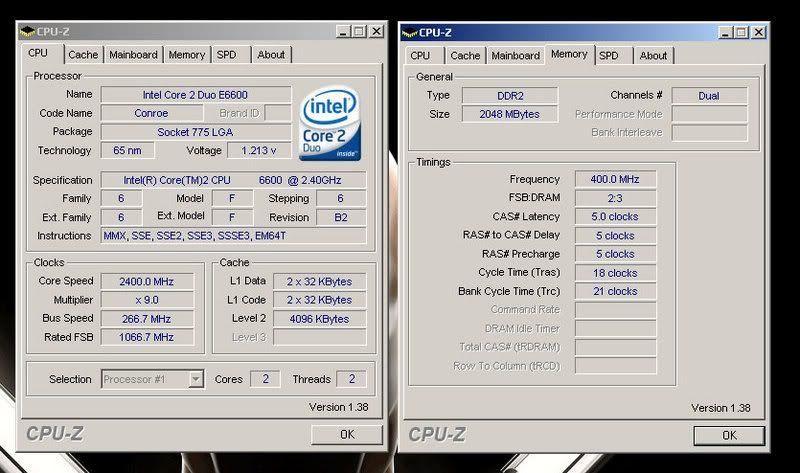Click the memory Type value 'DDR2'
Image resolution: width=800 pixels, height=473 pixels.
pyautogui.click(x=510, y=96)
